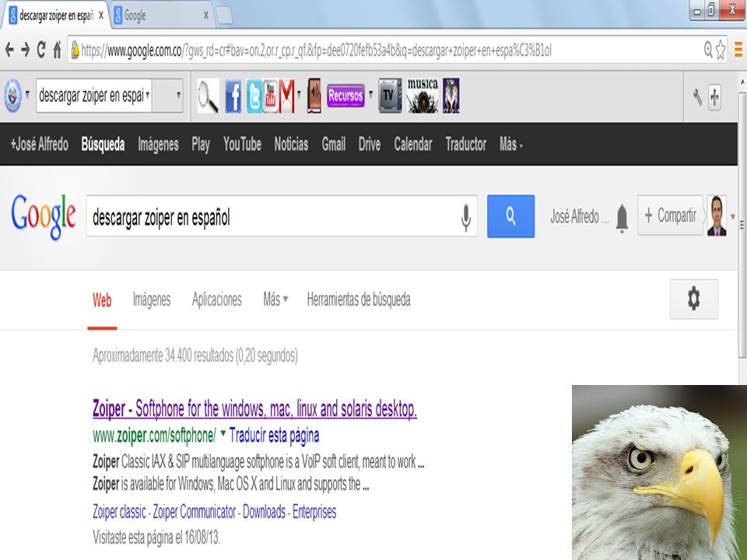The height and width of the screenshot is (560, 747).
Task: Select Imágenes results filter tab
Action: point(152,300)
